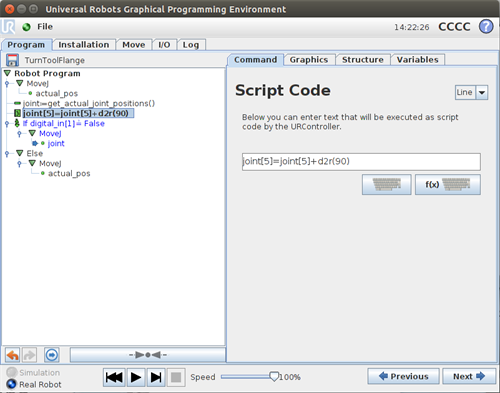Viewport: 500px width, 393px height.
Task: Collapse the Else node triangle
Action: [20, 153]
